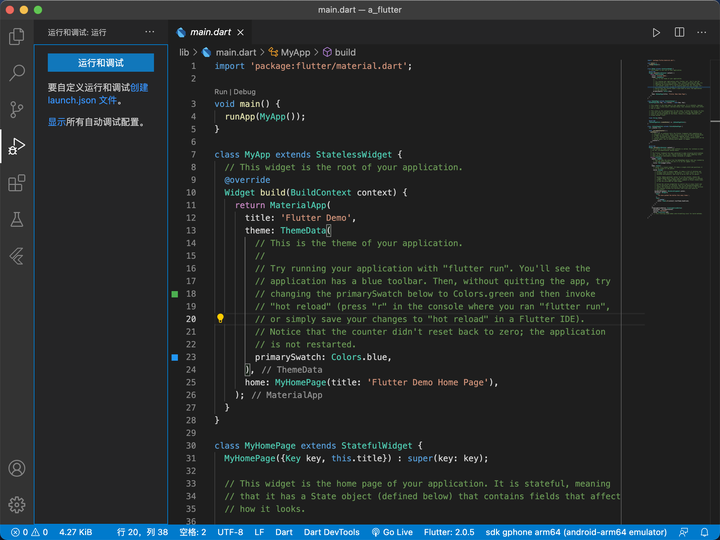Image resolution: width=720 pixels, height=540 pixels.
Task: Click 'Flutter Demo Home Page' string
Action: tap(428, 382)
